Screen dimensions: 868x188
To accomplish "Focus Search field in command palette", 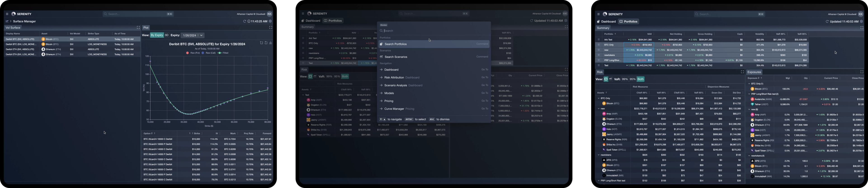I will (434, 31).
